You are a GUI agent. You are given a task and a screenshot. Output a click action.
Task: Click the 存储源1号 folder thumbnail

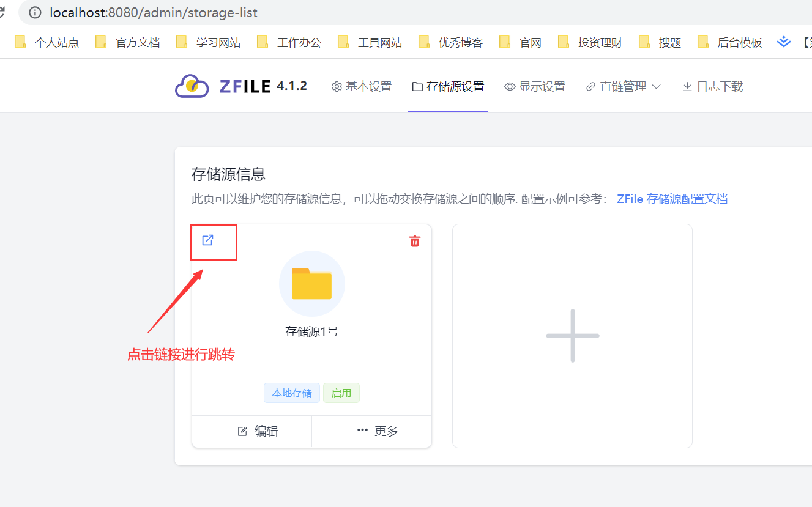[x=312, y=283]
